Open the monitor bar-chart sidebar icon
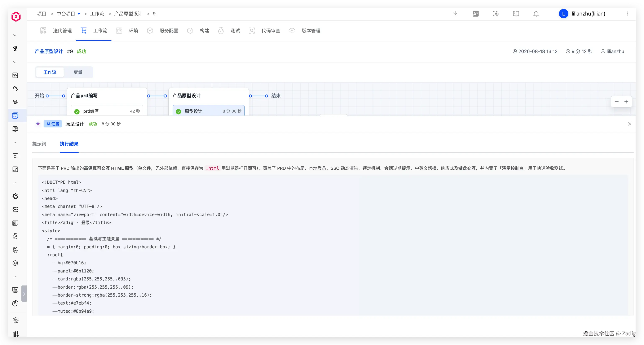The width and height of the screenshot is (644, 345). coord(15,290)
